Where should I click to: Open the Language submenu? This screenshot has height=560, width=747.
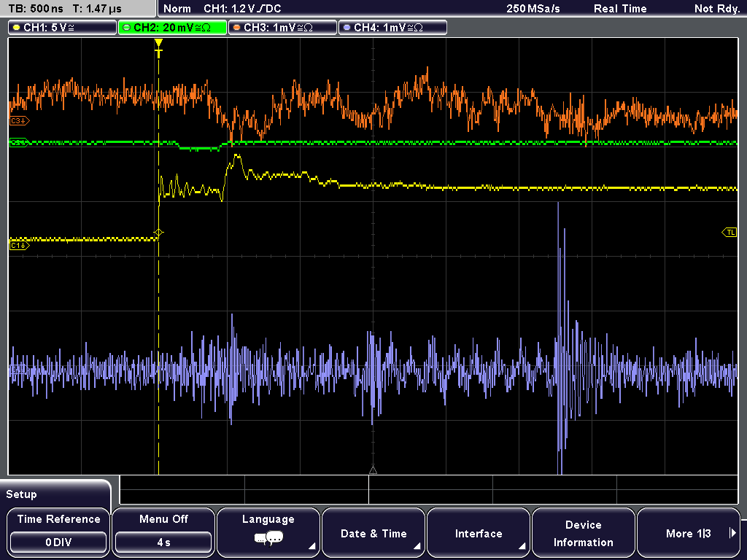pos(268,532)
